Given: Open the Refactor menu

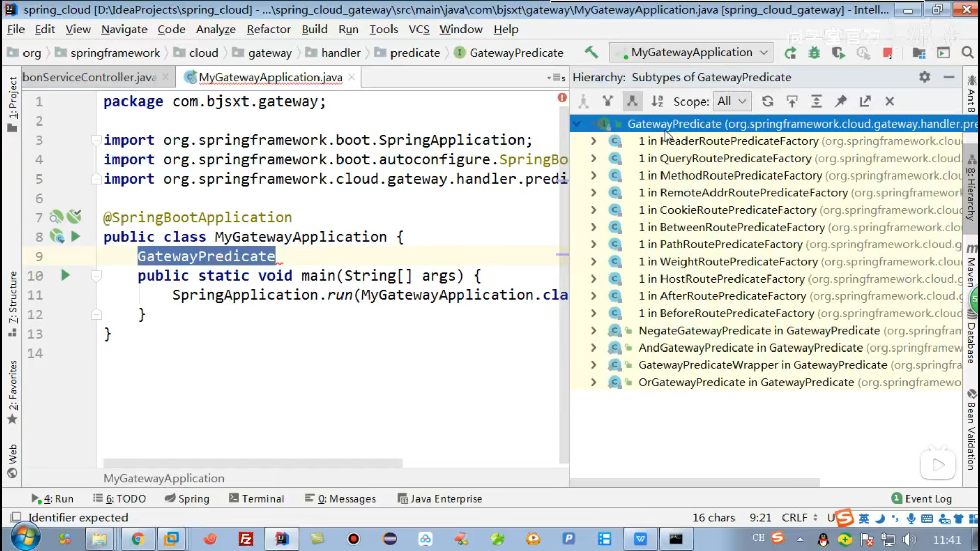Looking at the screenshot, I should click(268, 29).
